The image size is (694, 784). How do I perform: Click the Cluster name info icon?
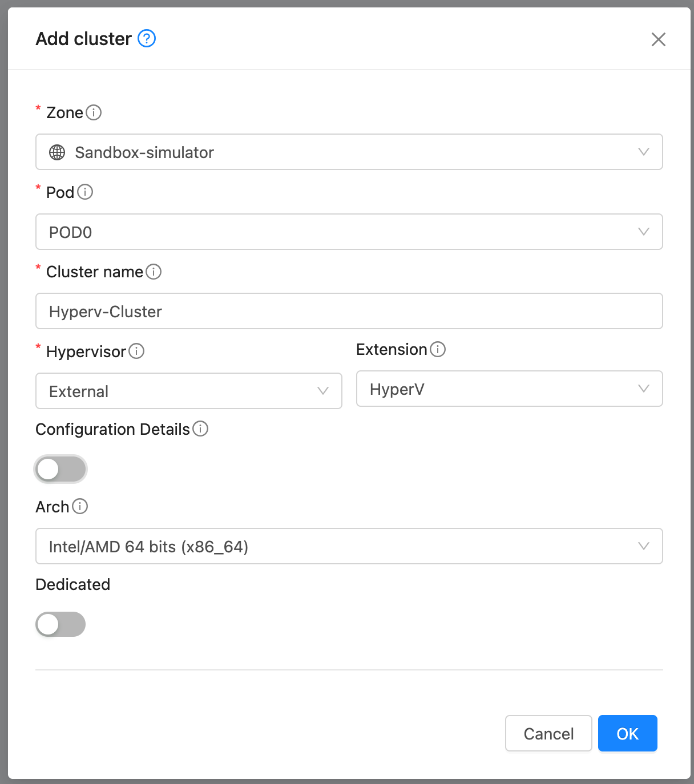click(x=154, y=272)
